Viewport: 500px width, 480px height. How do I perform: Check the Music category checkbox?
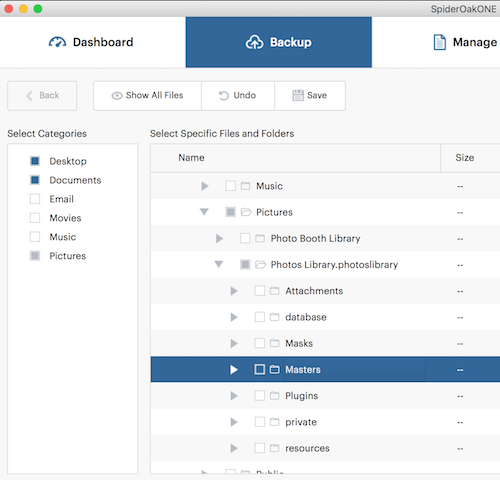tap(35, 237)
